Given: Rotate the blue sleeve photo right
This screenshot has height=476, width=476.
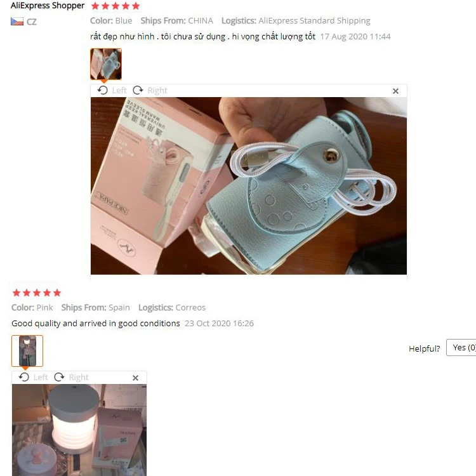Looking at the screenshot, I should [x=138, y=91].
